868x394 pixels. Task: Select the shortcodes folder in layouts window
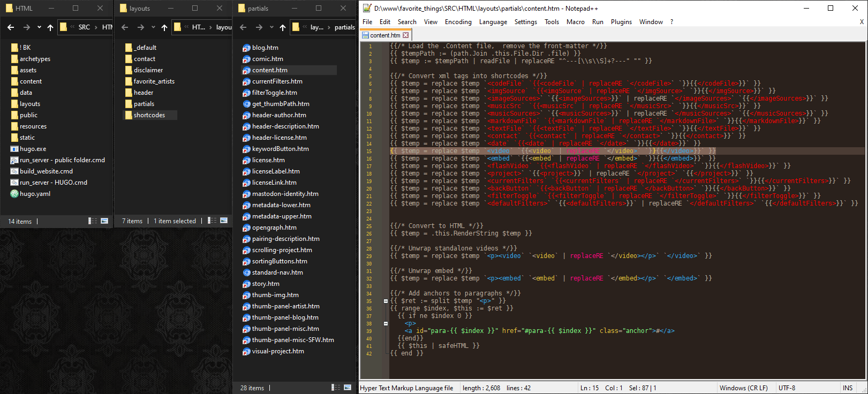click(149, 115)
